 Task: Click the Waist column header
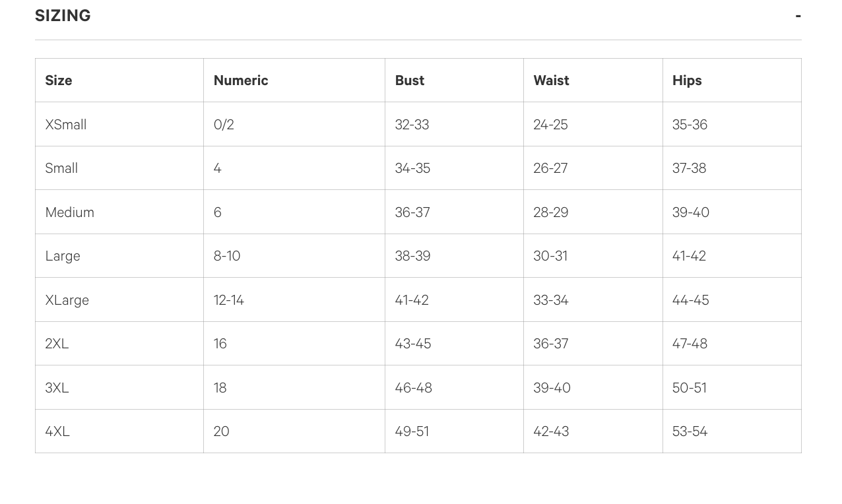(551, 80)
